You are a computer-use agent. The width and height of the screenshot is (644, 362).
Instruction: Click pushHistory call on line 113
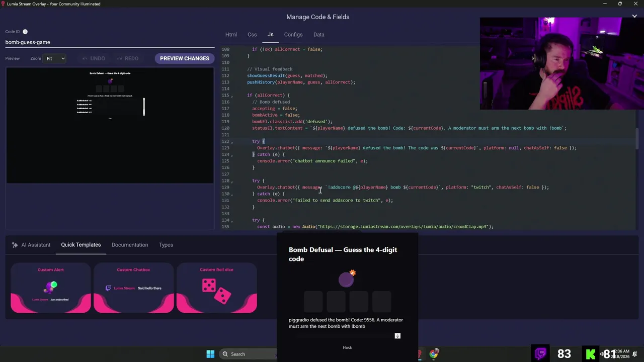pos(301,82)
